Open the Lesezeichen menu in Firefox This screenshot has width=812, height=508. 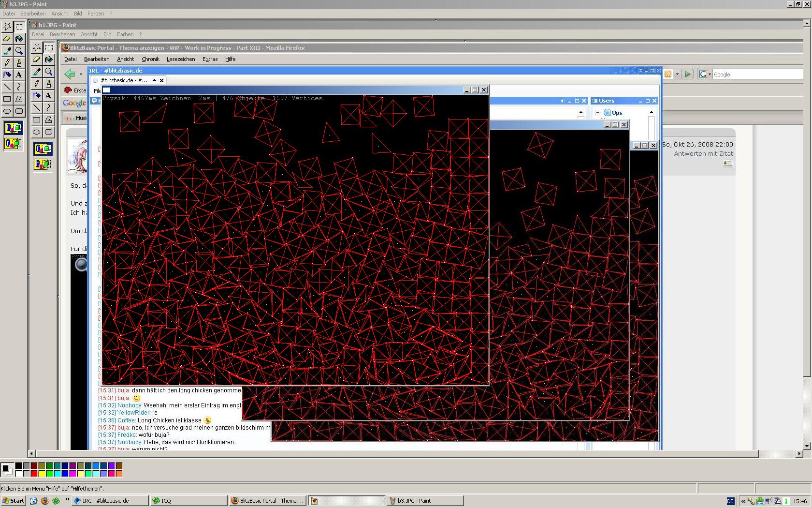[x=181, y=59]
